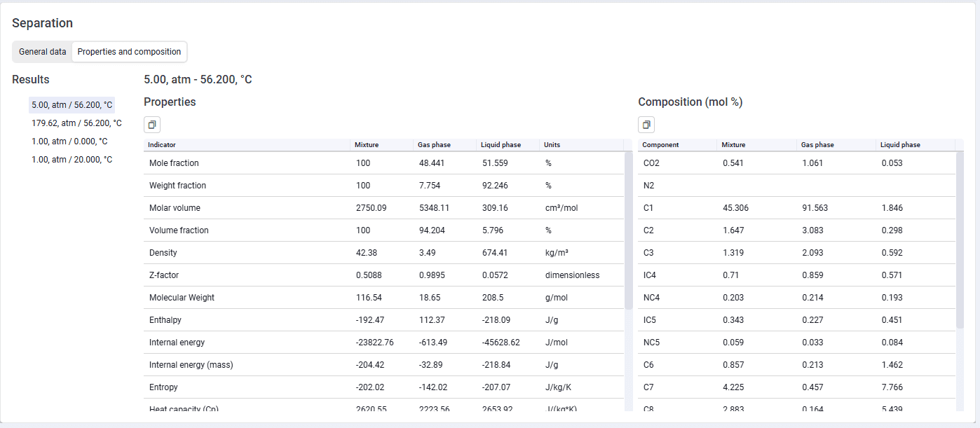Click the NC5 component cell
The image size is (980, 428).
[x=678, y=343]
